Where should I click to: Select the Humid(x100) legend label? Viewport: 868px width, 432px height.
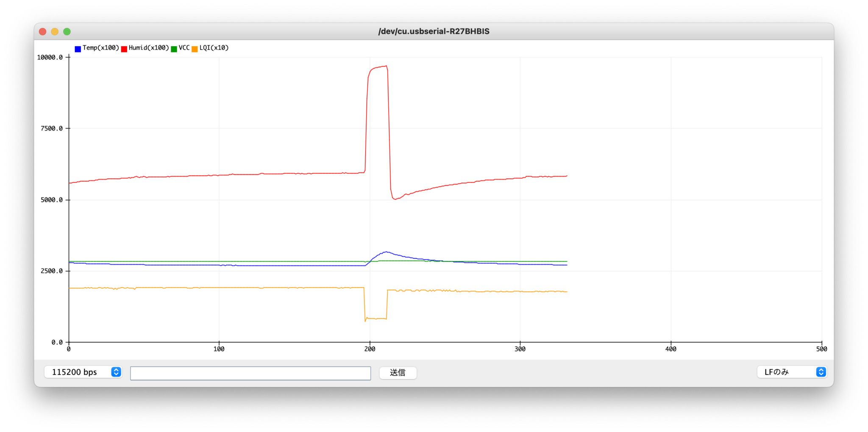point(148,48)
